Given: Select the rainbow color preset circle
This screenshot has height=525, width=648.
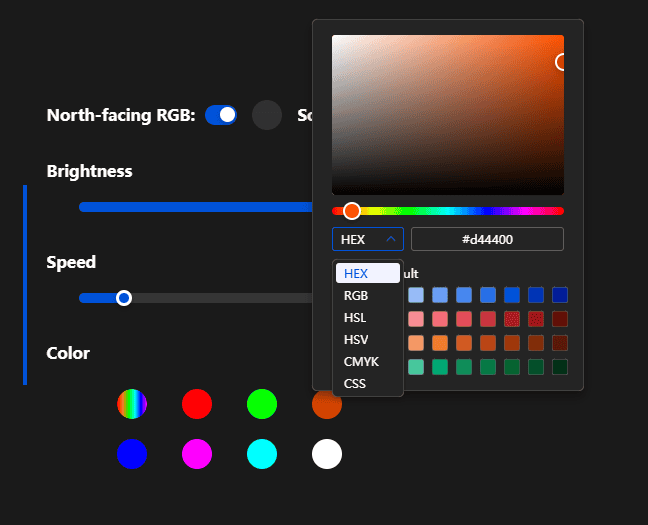Looking at the screenshot, I should coord(132,404).
